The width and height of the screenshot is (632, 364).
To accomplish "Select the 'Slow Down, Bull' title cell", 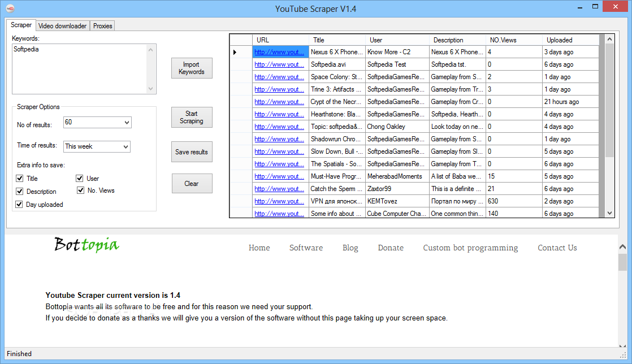I will pos(337,151).
